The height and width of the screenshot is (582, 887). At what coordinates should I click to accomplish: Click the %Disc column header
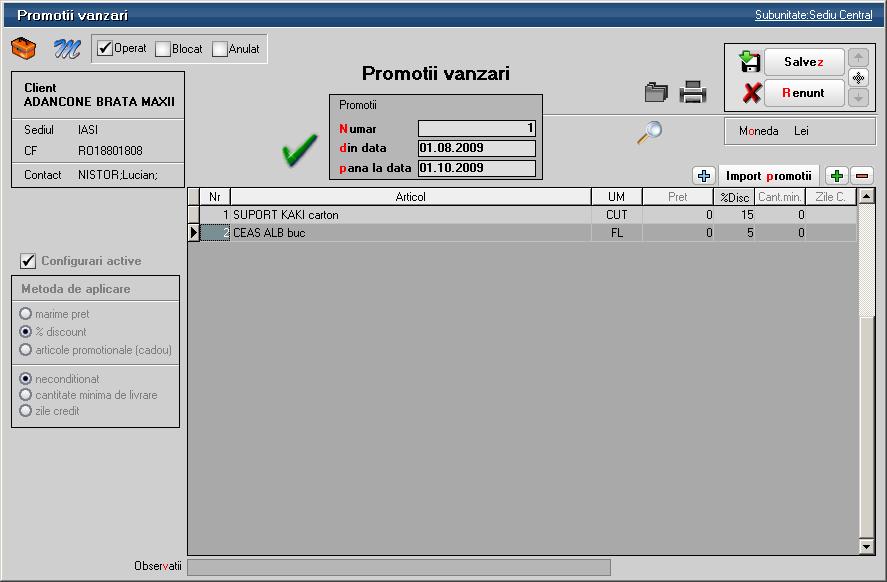[734, 197]
